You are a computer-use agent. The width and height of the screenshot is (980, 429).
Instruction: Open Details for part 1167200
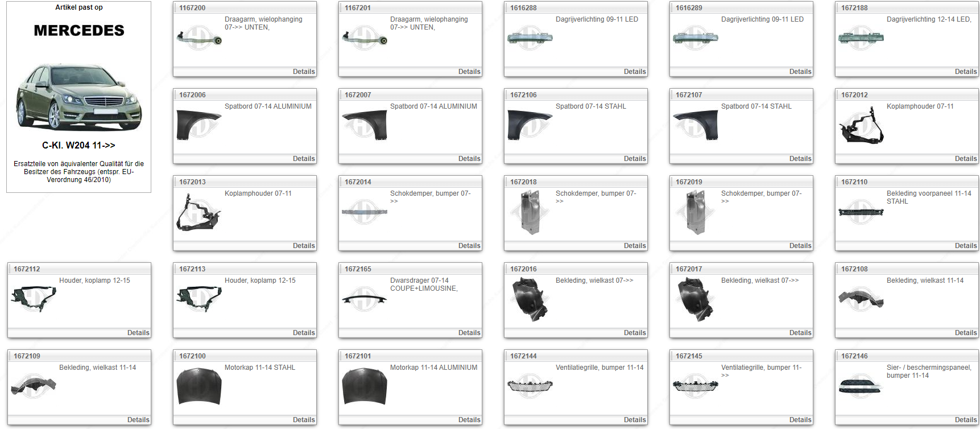303,72
